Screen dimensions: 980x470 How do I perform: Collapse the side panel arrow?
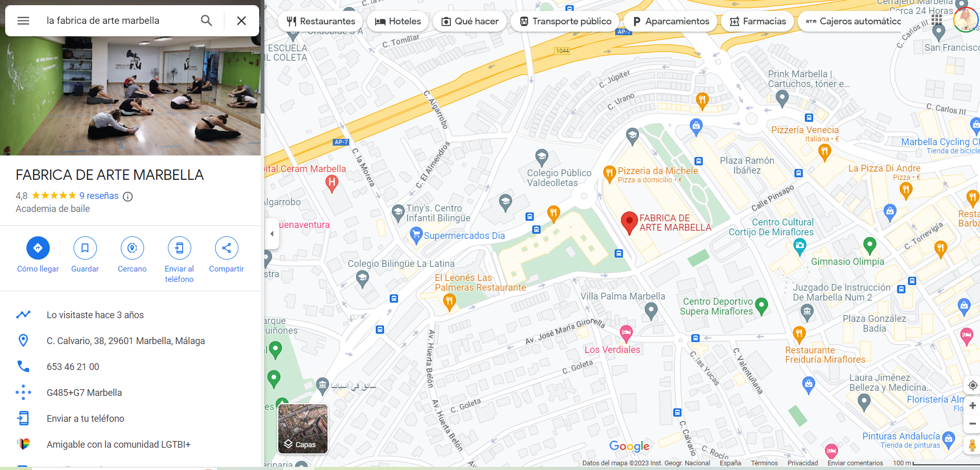[272, 234]
